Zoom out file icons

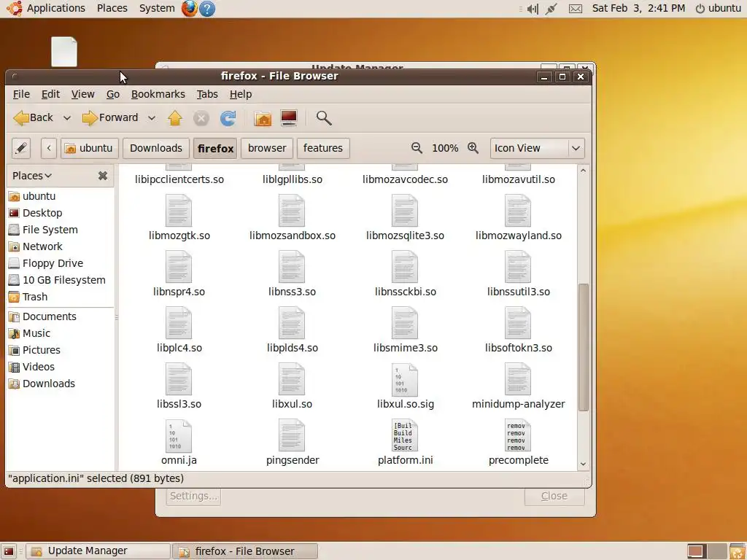click(417, 148)
